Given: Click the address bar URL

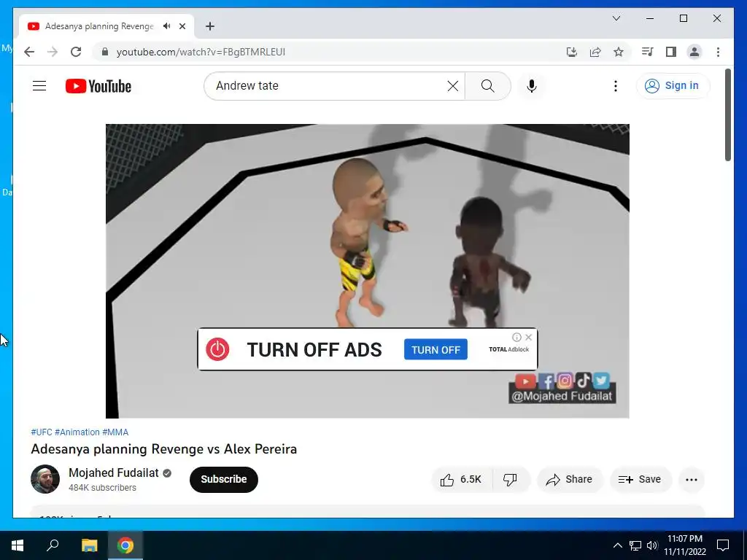Looking at the screenshot, I should point(201,52).
